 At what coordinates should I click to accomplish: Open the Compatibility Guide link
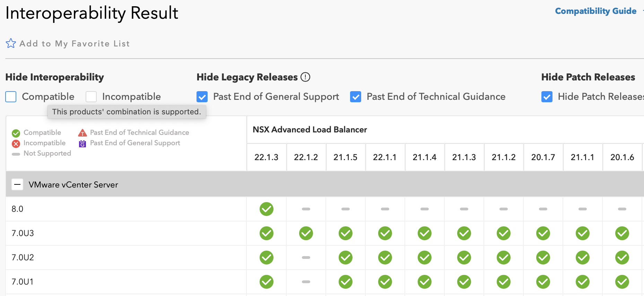coord(596,11)
